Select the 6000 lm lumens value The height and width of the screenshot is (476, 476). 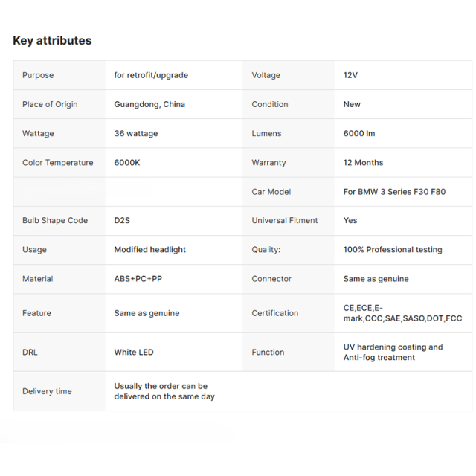359,134
